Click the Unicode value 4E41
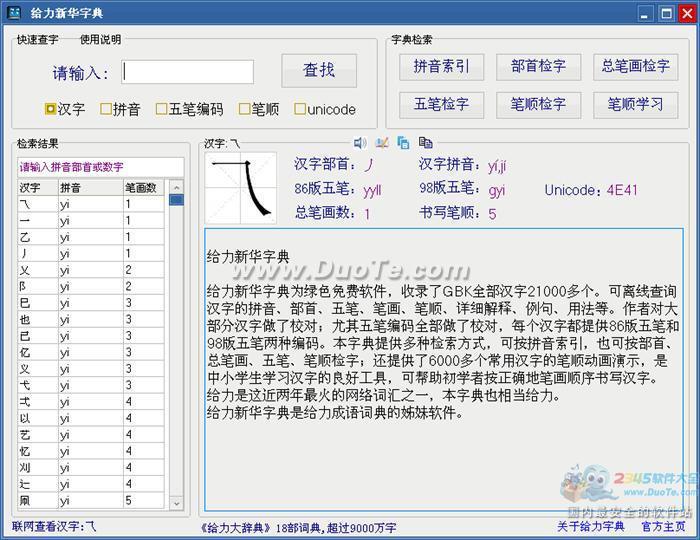Viewport: 700px width, 540px height. point(622,191)
